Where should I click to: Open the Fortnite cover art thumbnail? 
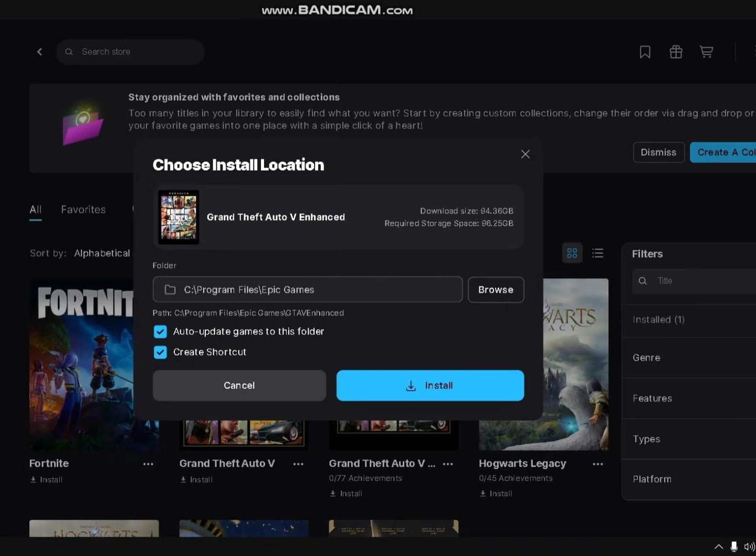pos(81,365)
